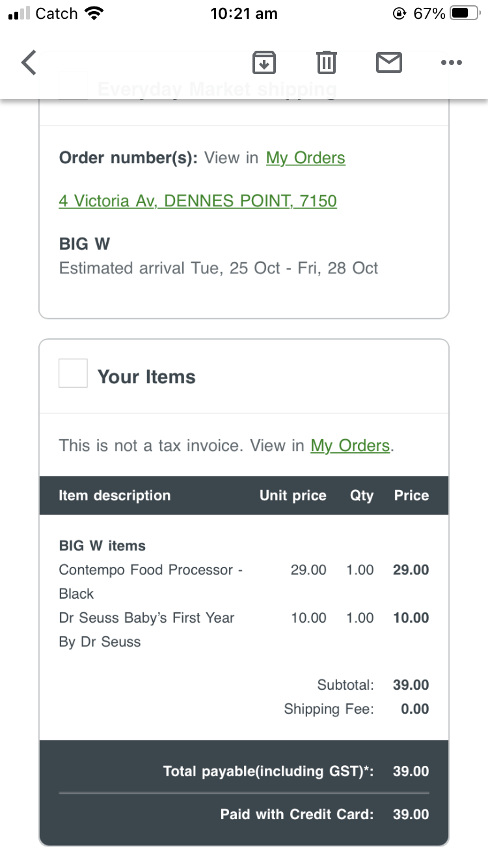Tap the Total payable amount row
Image resolution: width=488 pixels, height=868 pixels.
pos(268,772)
